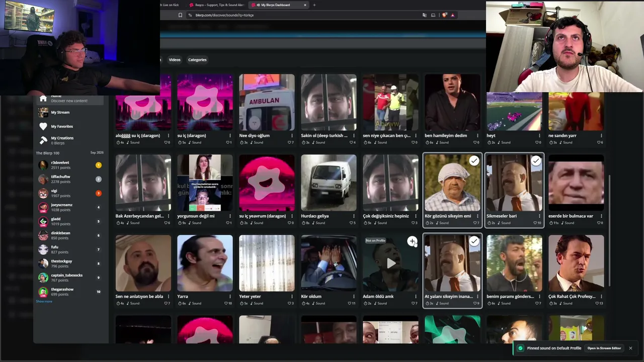Open the ambulance thumbnail for 'Nee diyo oğlum'
Viewport: 644px width, 362px height.
267,102
